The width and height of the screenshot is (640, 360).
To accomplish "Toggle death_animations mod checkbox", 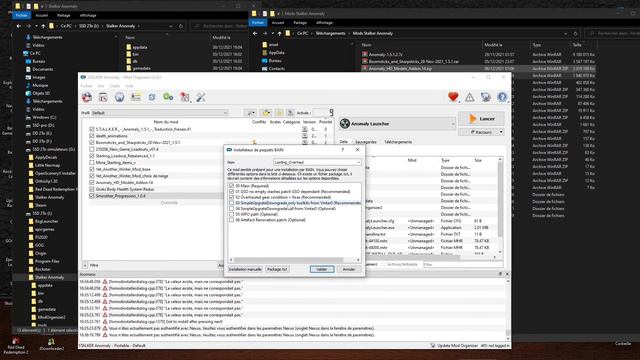I will (x=92, y=136).
